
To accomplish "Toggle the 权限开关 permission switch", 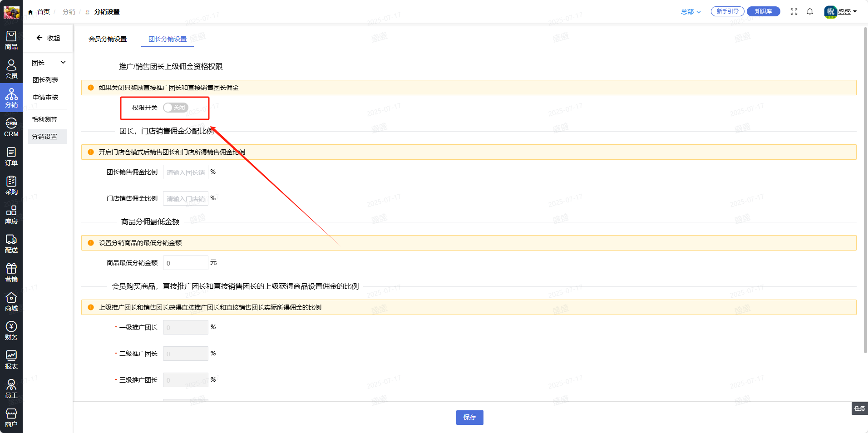I will 175,108.
